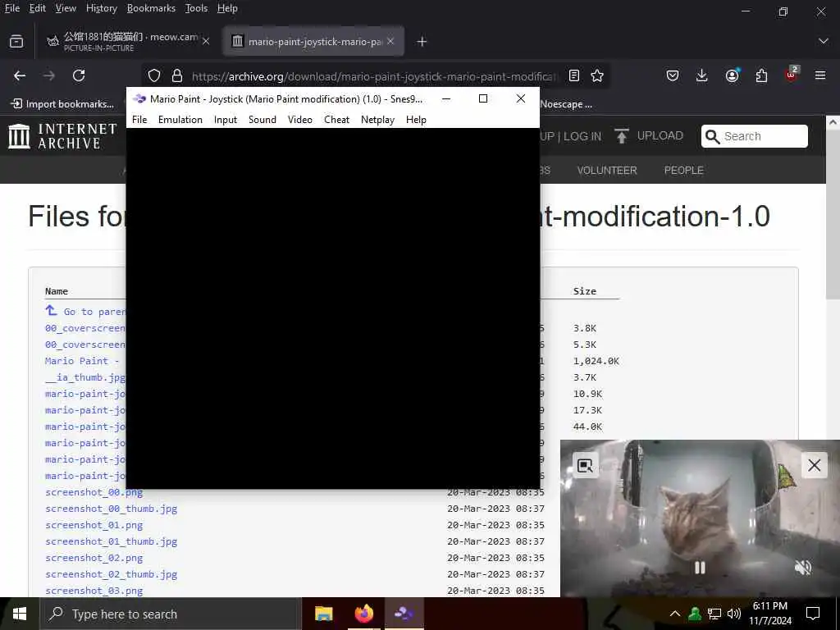Open Extensions puzzle icon
Viewport: 840px width, 630px height.
pos(761,75)
